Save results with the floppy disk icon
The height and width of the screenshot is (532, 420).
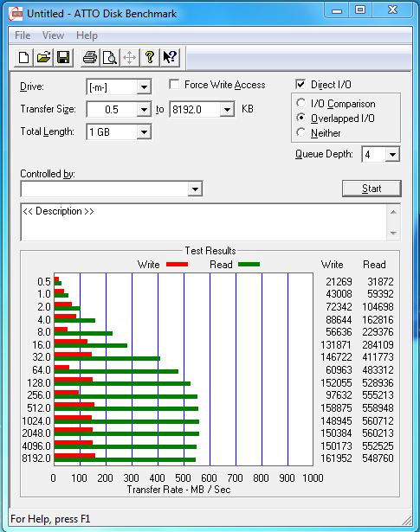[63, 57]
